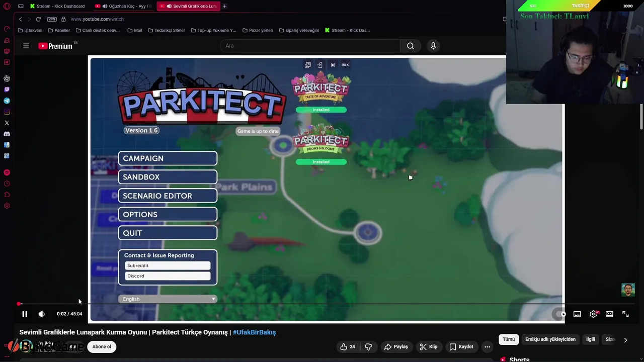The image size is (644, 362).
Task: Open ChatGPT icon in Opera sidebar
Action: click(x=7, y=78)
